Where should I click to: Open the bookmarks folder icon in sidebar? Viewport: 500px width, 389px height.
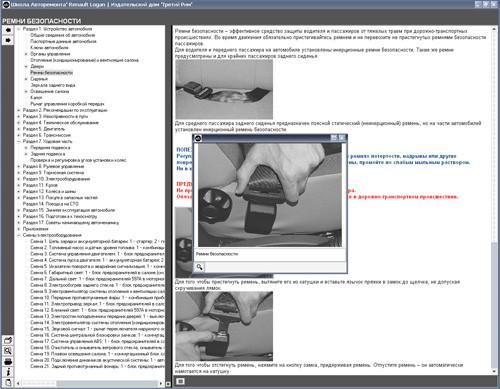pyautogui.click(x=8, y=340)
